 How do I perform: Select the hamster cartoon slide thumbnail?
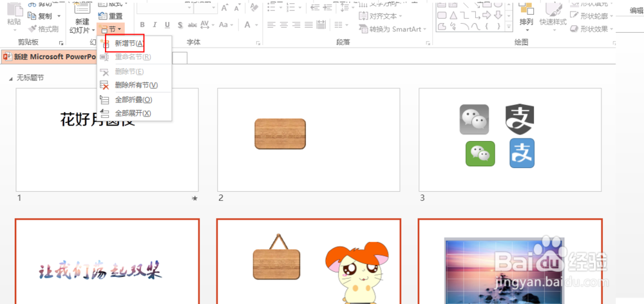point(308,261)
